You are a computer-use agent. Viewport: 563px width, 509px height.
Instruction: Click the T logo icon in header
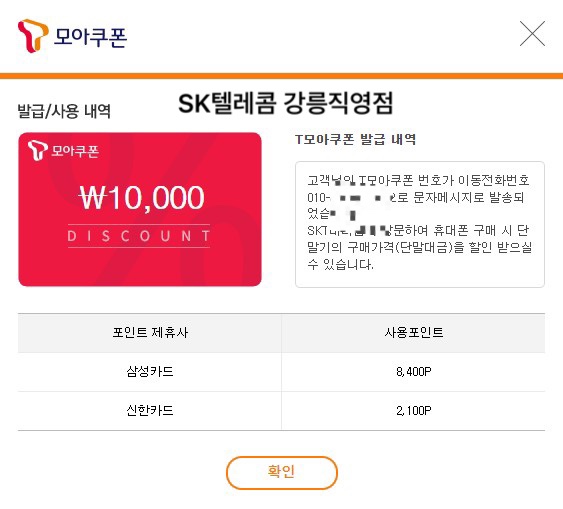coord(33,36)
